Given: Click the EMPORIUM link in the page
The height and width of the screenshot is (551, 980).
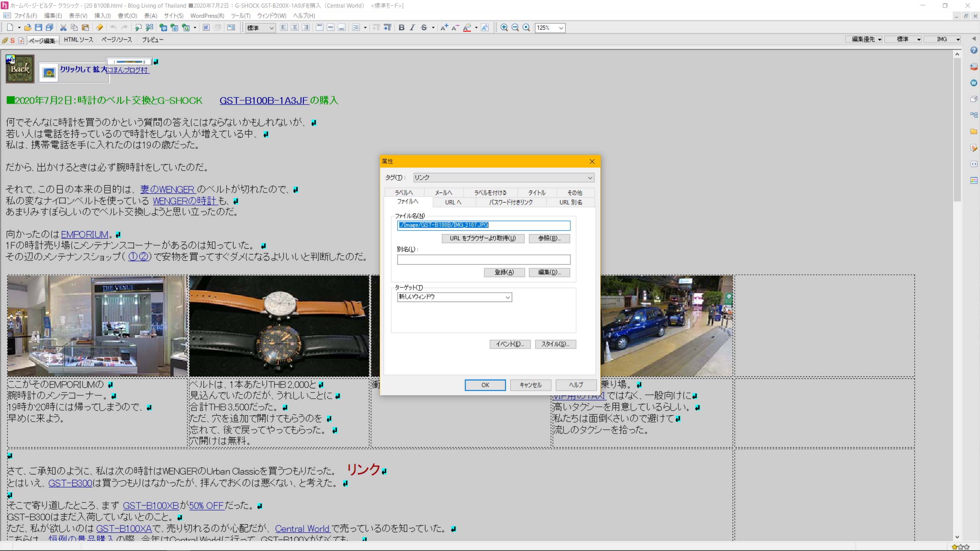Looking at the screenshot, I should [85, 235].
